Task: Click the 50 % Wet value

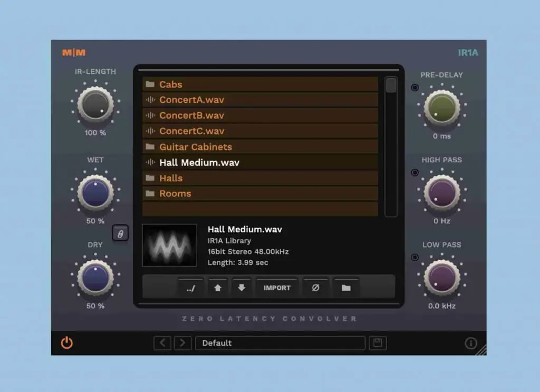Action: pos(95,221)
